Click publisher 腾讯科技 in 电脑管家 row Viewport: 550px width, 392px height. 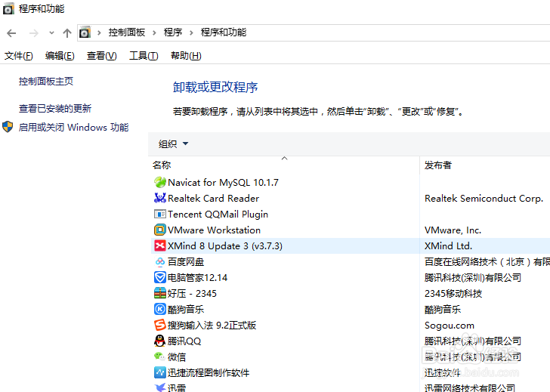tap(473, 277)
